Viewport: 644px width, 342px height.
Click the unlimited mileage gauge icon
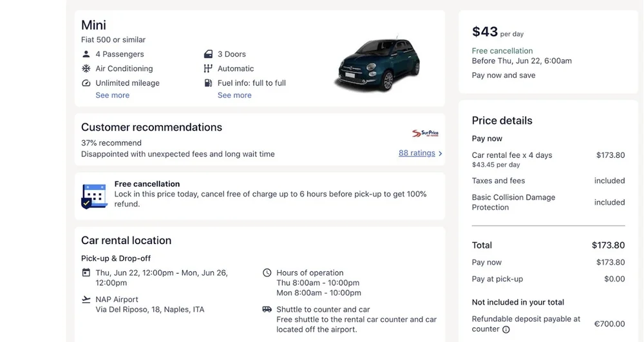[86, 83]
